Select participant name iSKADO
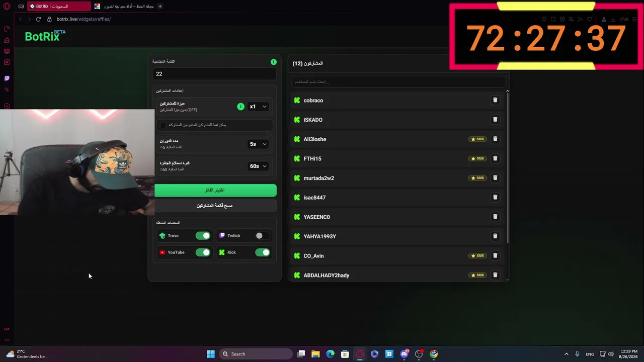This screenshot has width=644, height=362. 313,120
